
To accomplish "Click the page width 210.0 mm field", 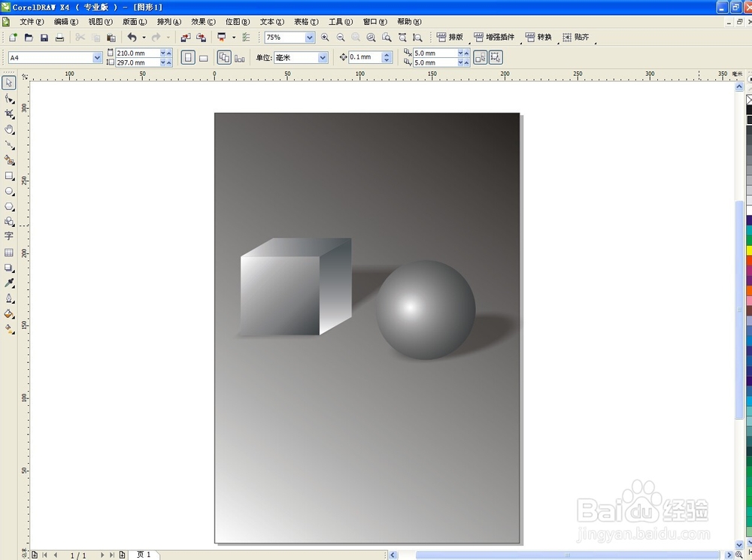I will pyautogui.click(x=138, y=53).
